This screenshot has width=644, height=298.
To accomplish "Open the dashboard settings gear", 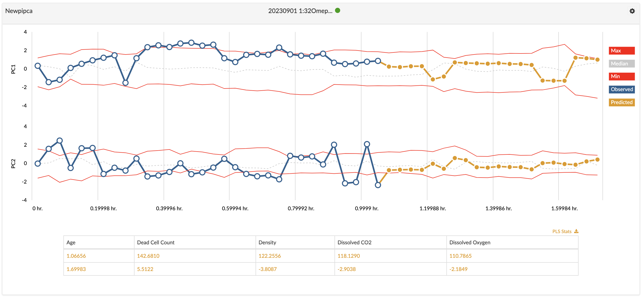I will click(x=633, y=11).
